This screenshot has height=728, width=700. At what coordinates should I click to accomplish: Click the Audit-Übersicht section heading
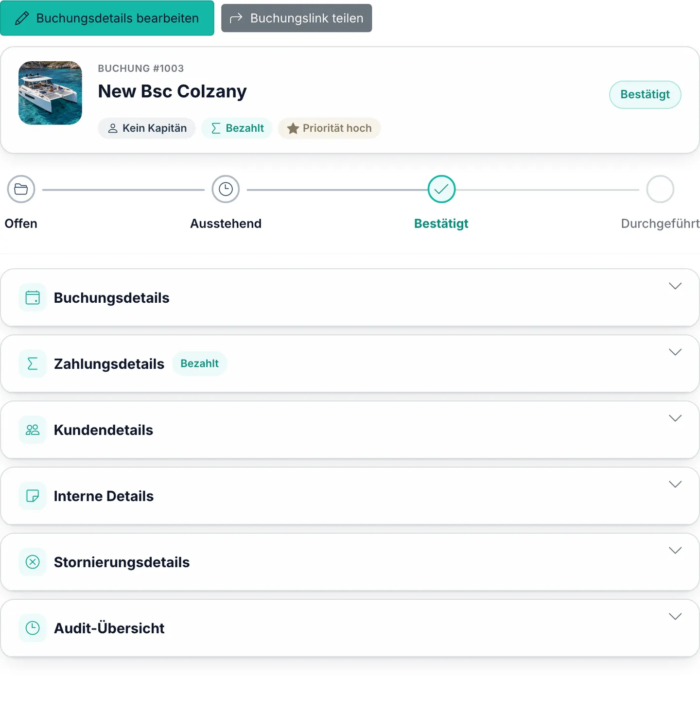(x=109, y=628)
